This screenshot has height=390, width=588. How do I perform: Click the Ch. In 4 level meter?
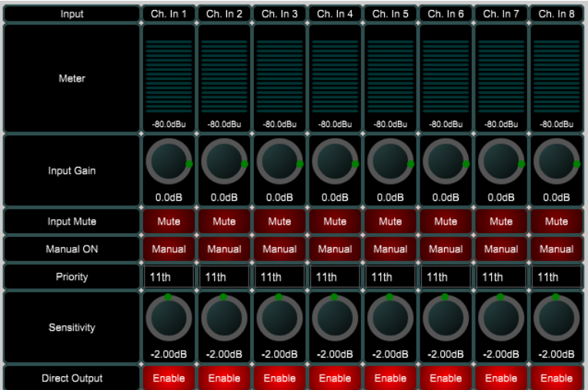[x=335, y=76]
